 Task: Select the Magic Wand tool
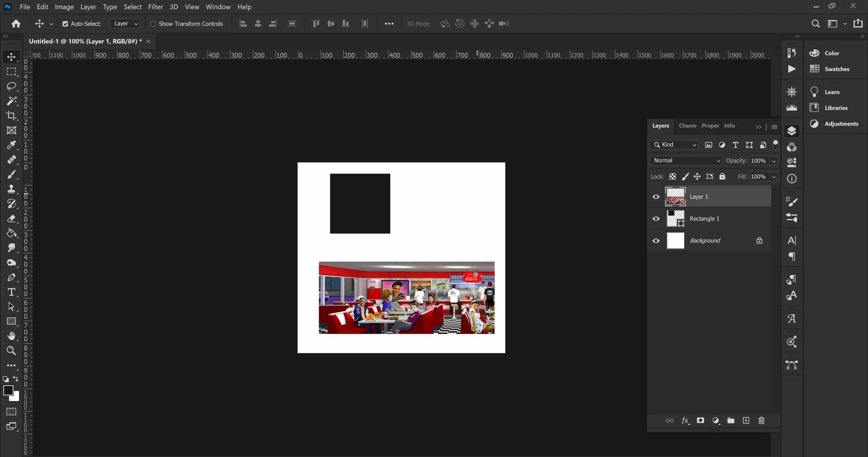click(x=12, y=101)
